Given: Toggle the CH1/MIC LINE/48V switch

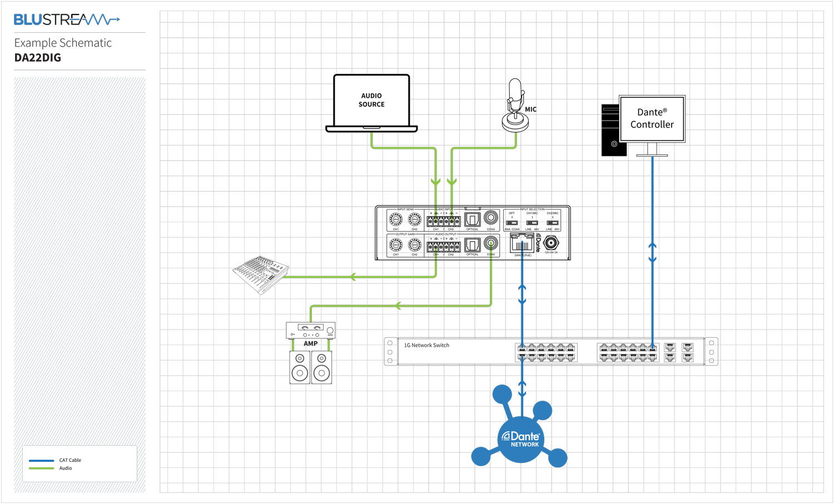Looking at the screenshot, I should click(x=532, y=222).
